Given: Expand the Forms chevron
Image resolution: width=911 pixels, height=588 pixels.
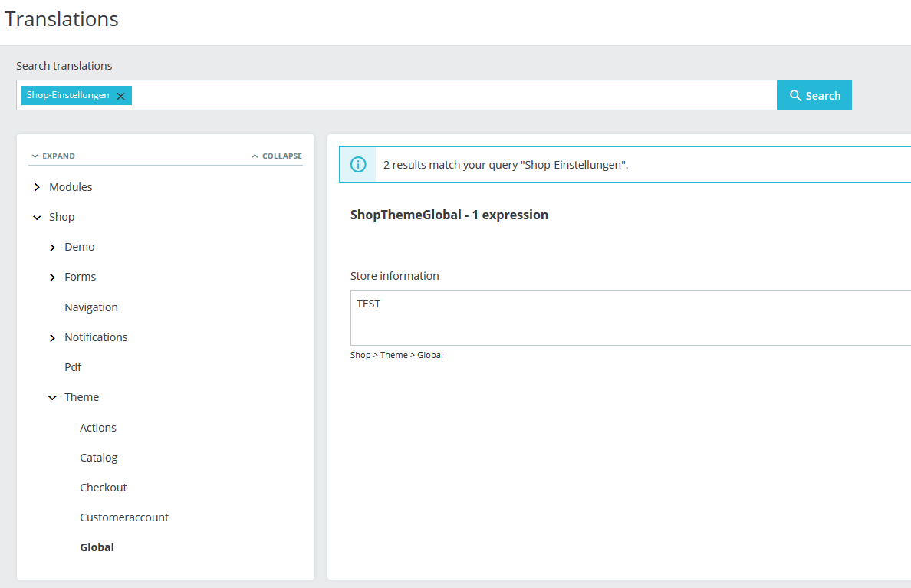Looking at the screenshot, I should click(52, 278).
